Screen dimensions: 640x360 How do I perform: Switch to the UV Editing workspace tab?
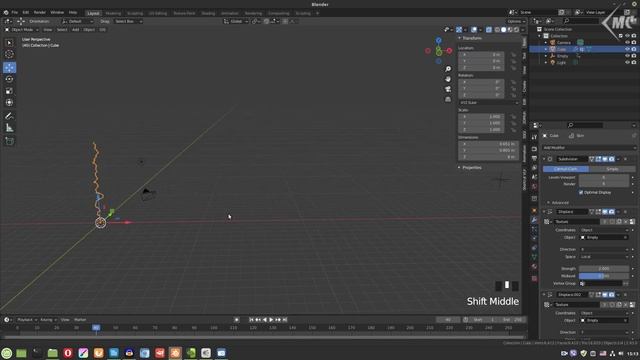(x=158, y=13)
